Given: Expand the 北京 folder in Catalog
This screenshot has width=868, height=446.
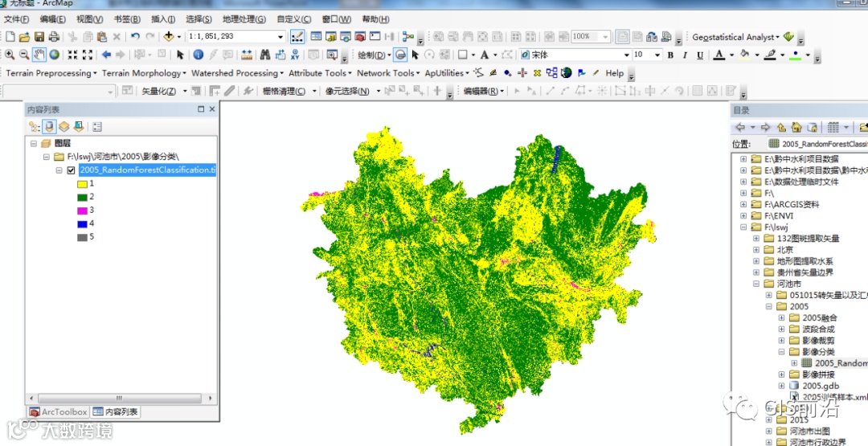Looking at the screenshot, I should (x=756, y=250).
